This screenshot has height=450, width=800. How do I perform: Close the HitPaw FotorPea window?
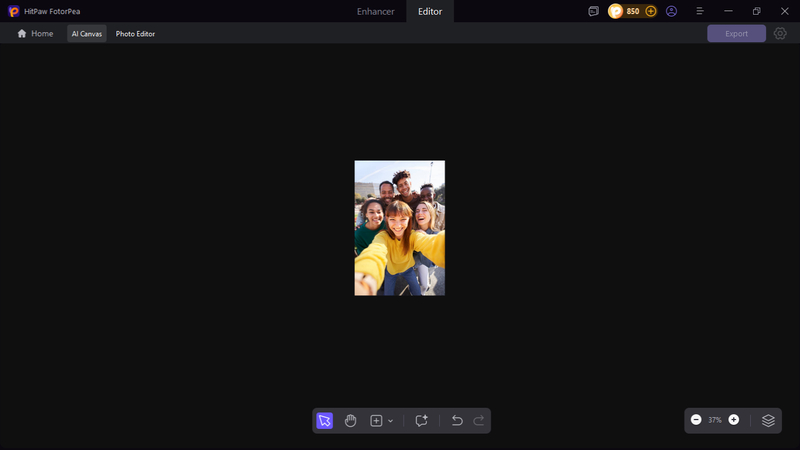pos(785,11)
